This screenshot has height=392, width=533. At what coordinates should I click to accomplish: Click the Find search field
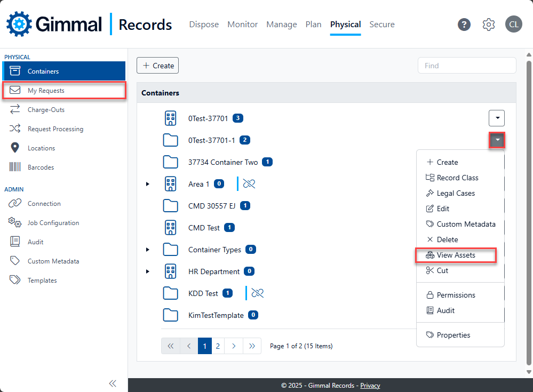coord(467,66)
